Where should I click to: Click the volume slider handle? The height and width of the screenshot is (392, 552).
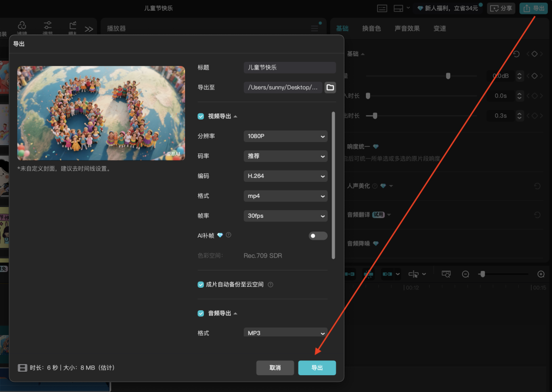click(x=448, y=76)
